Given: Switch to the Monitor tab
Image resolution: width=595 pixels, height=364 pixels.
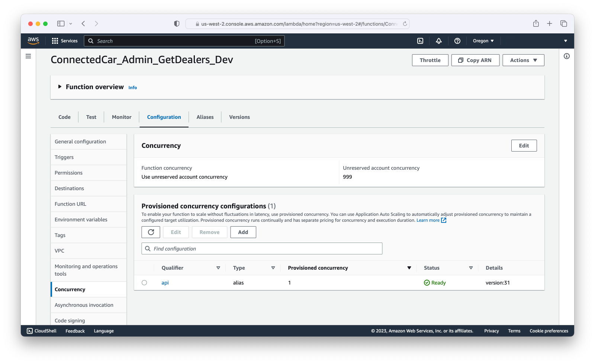Looking at the screenshot, I should point(122,117).
